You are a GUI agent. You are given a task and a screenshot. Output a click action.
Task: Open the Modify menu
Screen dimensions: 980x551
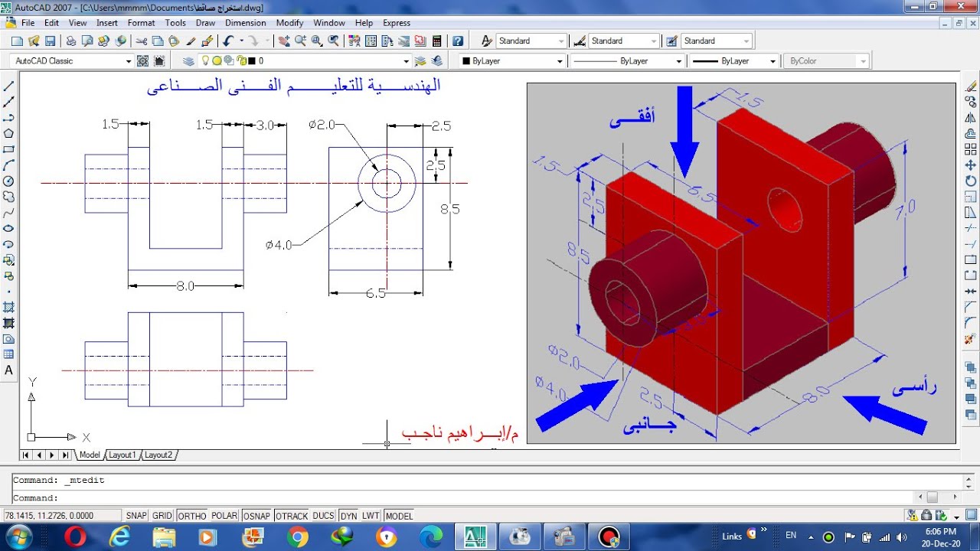point(289,23)
